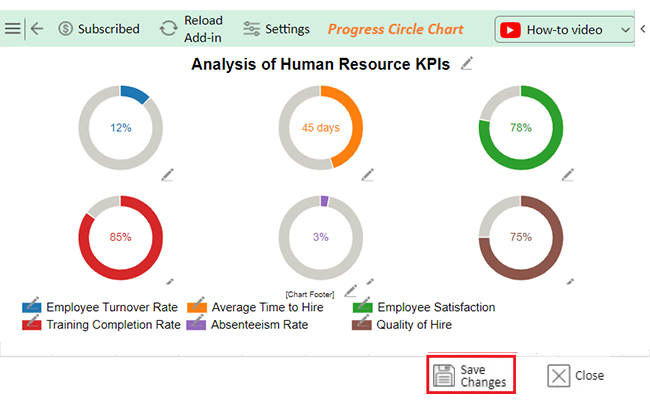Image resolution: width=650 pixels, height=404 pixels.
Task: Click Save Changes button
Action: point(471,375)
